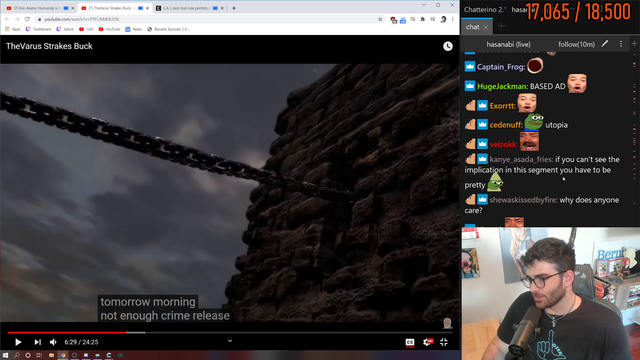Click follow(10m) chat mode label

pyautogui.click(x=576, y=44)
